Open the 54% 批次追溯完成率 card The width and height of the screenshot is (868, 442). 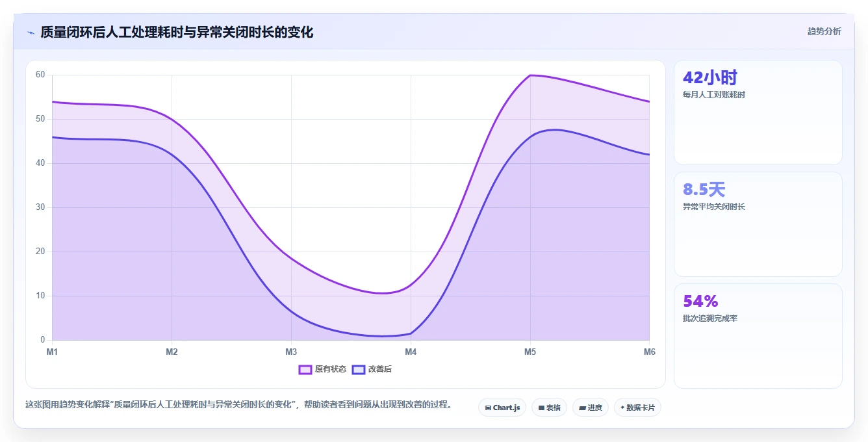pyautogui.click(x=758, y=336)
